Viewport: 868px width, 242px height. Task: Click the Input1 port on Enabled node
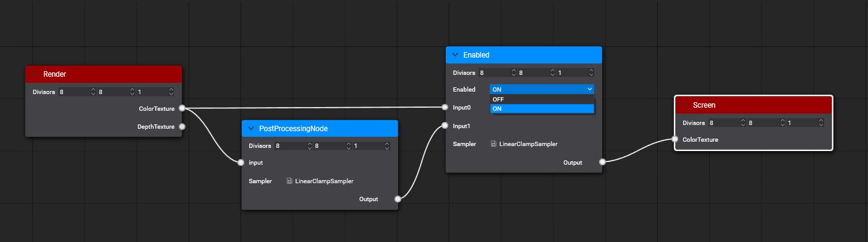pos(445,126)
